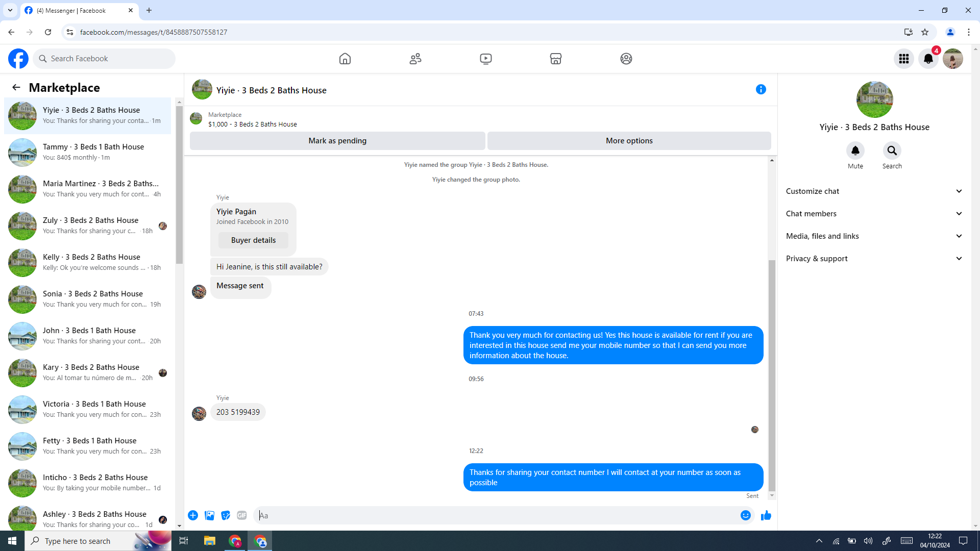The width and height of the screenshot is (980, 551).
Task: Expand the Privacy & support section
Action: click(x=874, y=259)
